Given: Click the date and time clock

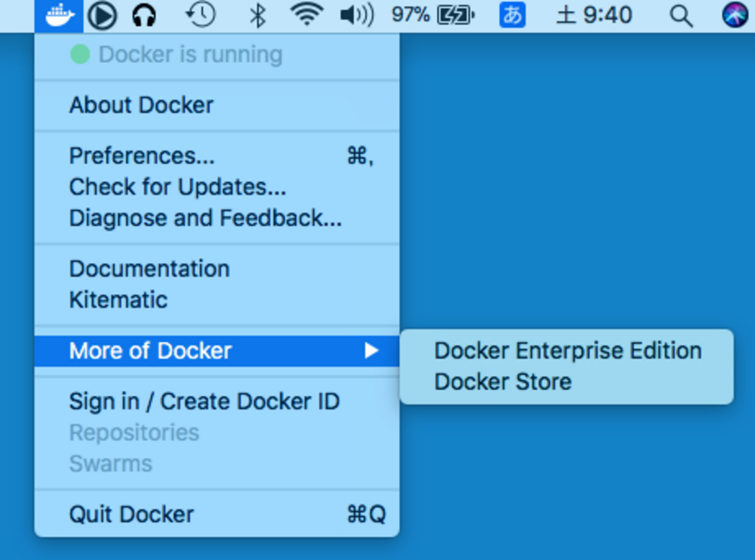Looking at the screenshot, I should pyautogui.click(x=594, y=15).
